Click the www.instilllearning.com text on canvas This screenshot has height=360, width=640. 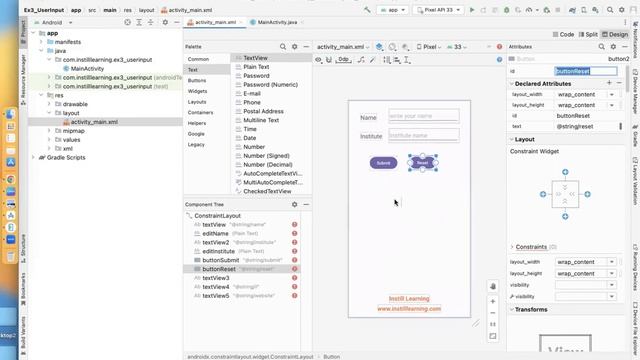click(x=409, y=309)
